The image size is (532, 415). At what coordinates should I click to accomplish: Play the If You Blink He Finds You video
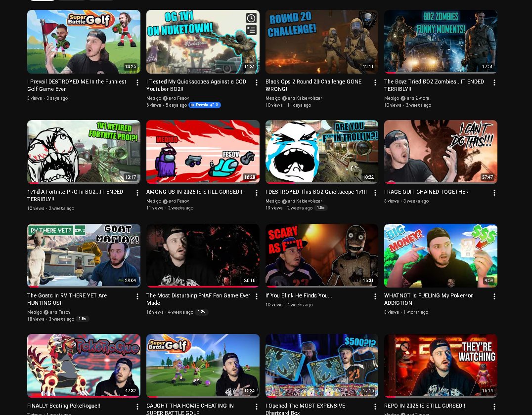(x=321, y=255)
